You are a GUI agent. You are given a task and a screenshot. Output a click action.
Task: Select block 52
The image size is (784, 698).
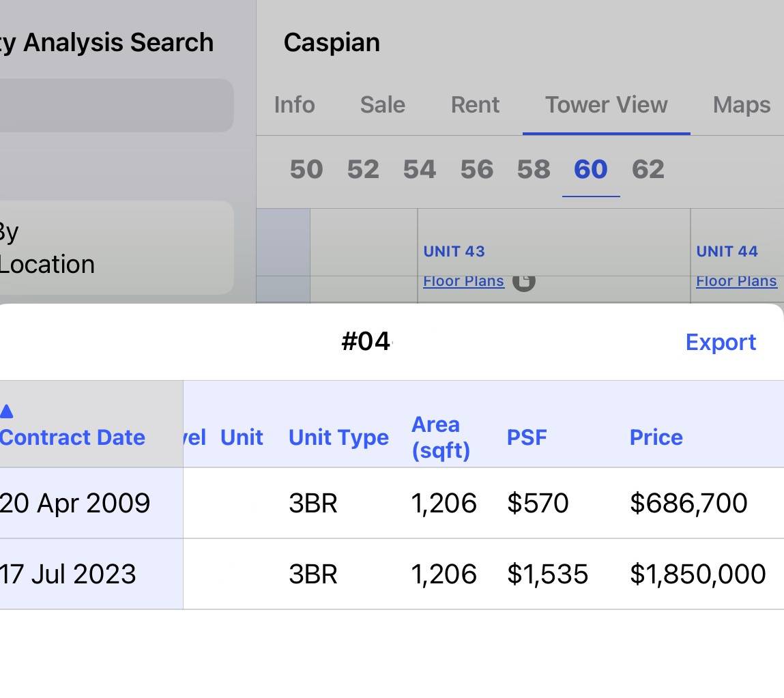(363, 169)
